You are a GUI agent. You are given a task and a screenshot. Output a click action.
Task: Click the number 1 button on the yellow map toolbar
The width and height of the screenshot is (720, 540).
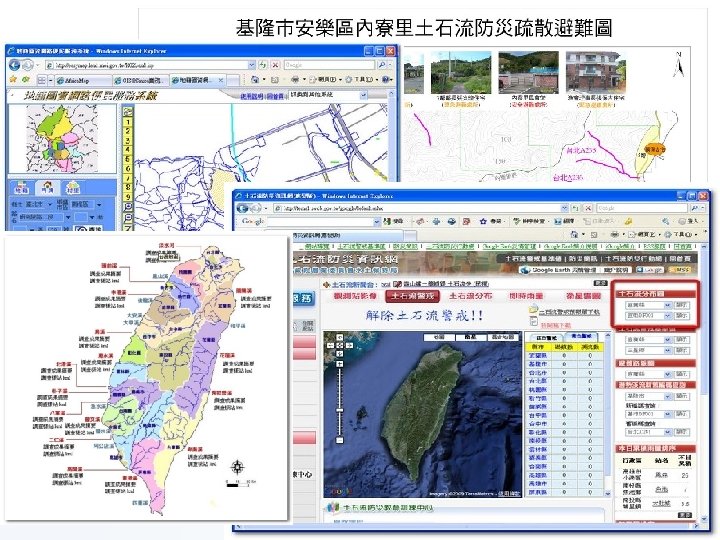pos(128,122)
